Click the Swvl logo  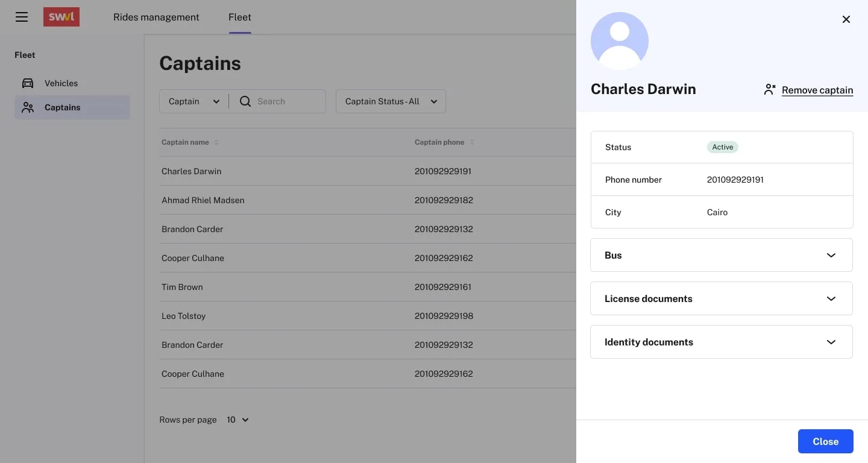click(x=61, y=17)
